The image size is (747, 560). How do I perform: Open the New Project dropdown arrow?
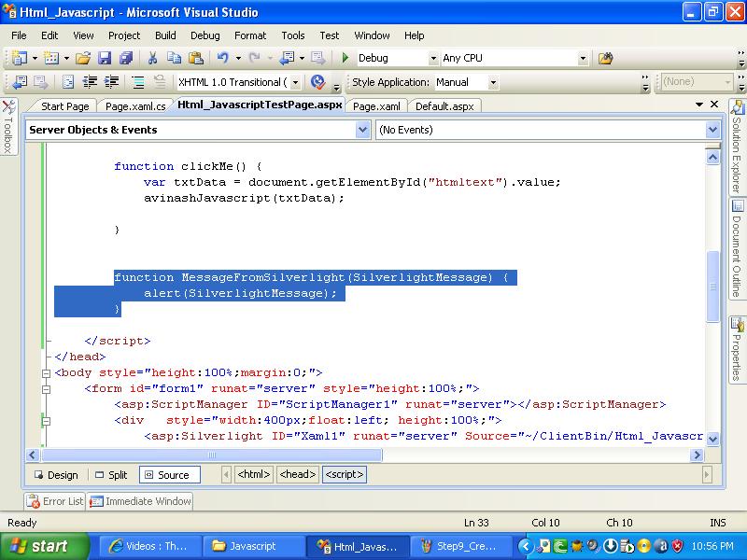(x=35, y=58)
